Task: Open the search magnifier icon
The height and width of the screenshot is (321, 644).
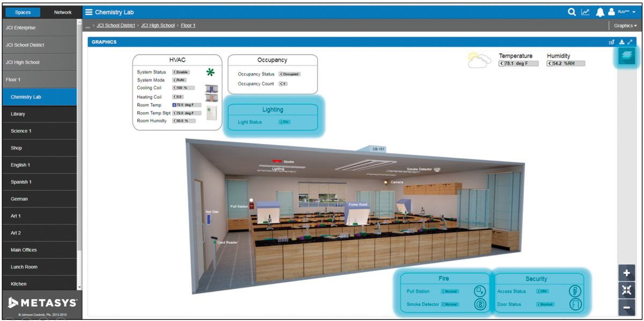Action: coord(572,12)
